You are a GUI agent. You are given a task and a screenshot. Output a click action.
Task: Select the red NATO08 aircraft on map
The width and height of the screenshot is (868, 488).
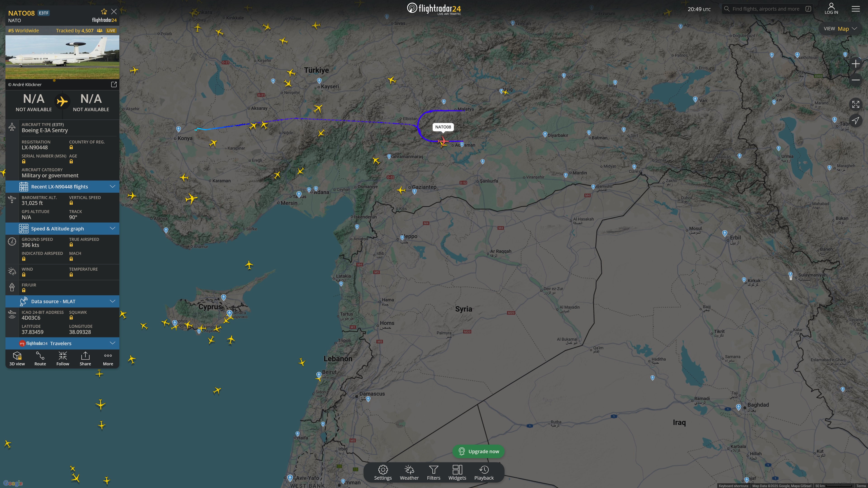pyautogui.click(x=443, y=141)
